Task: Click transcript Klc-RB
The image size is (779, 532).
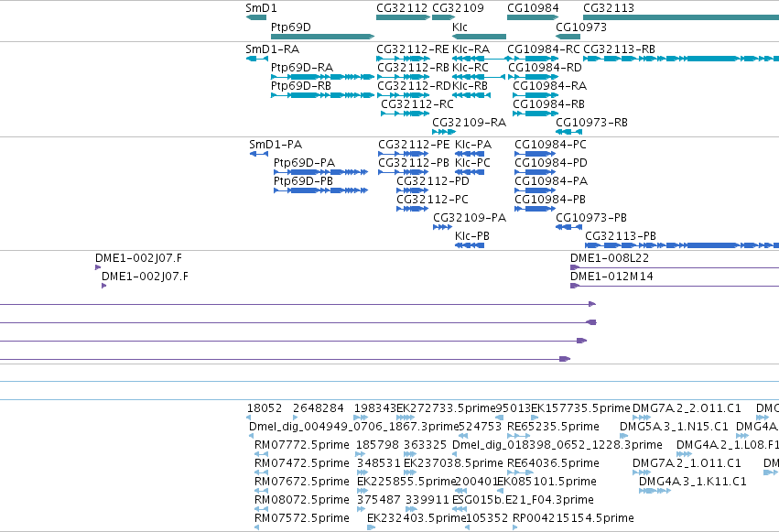Action: click(x=471, y=95)
